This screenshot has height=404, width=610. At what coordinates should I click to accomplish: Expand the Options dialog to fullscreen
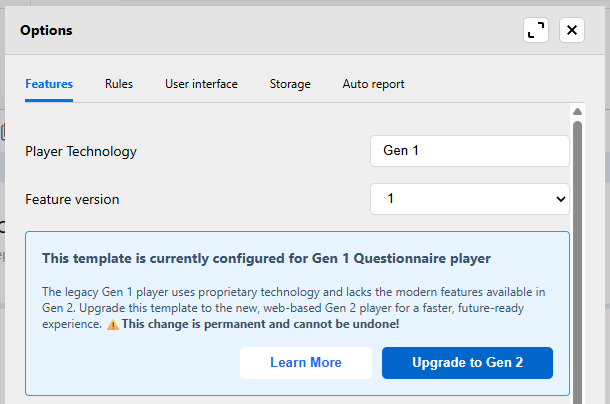point(536,30)
